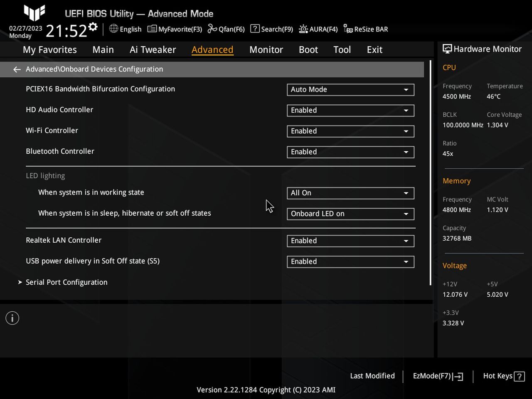
Task: Switch to Ai Tweaker tab
Action: [x=153, y=50]
